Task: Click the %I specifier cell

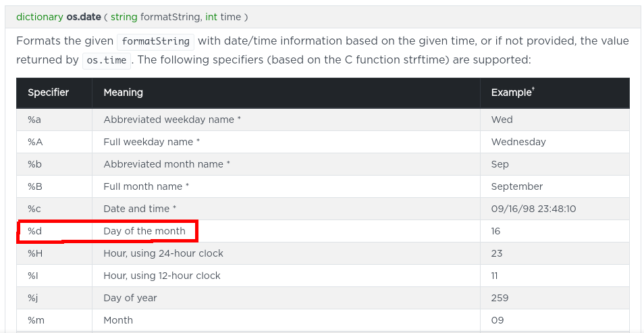Action: [54, 276]
